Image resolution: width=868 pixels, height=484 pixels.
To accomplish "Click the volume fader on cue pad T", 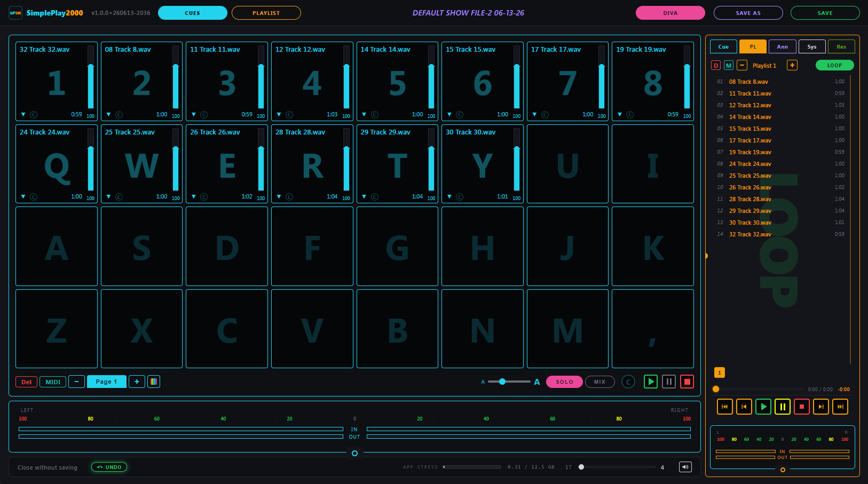I will tap(431, 160).
